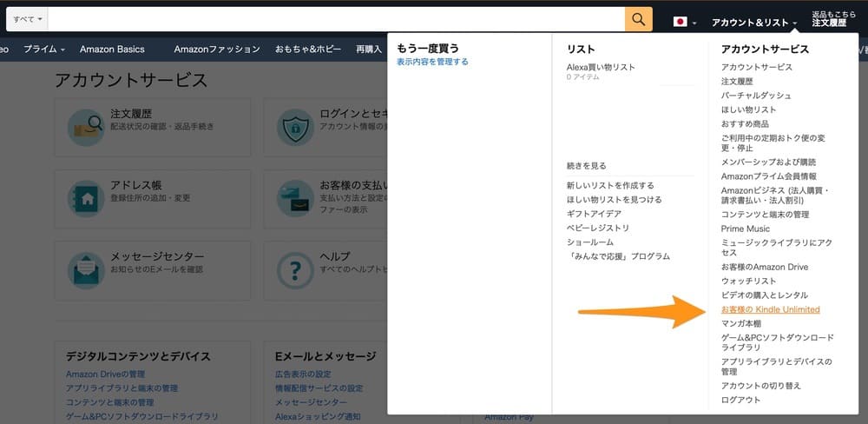The height and width of the screenshot is (424, 868).
Task: Click inside the main search text field
Action: click(336, 19)
